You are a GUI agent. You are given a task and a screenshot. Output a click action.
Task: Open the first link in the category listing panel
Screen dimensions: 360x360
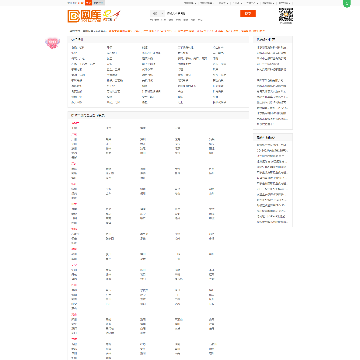tap(77, 48)
